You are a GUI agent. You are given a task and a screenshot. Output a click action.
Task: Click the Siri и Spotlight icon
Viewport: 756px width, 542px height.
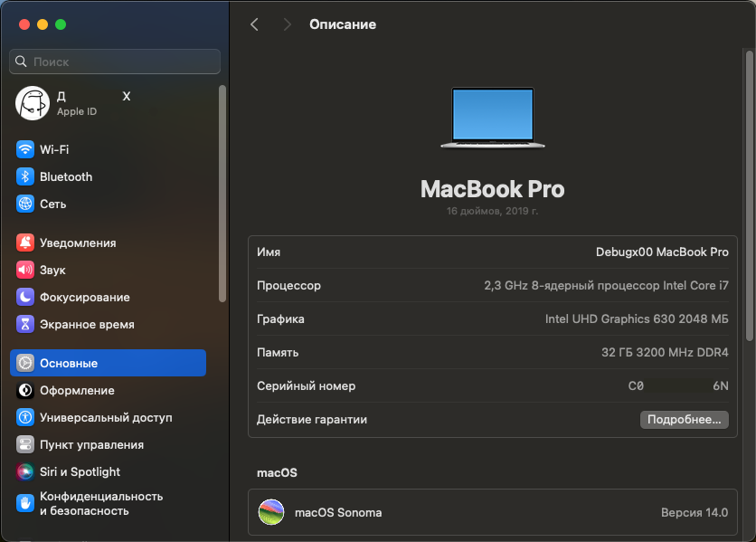25,471
